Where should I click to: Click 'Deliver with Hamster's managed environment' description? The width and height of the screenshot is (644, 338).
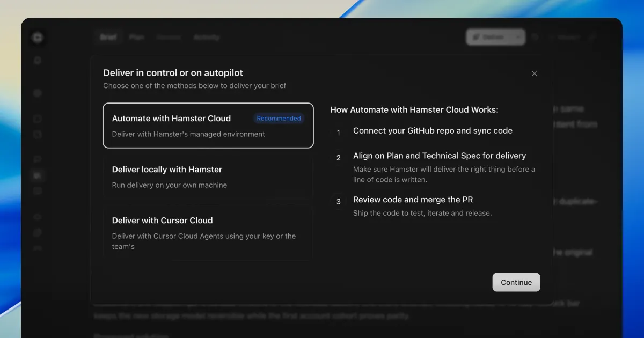(x=188, y=134)
